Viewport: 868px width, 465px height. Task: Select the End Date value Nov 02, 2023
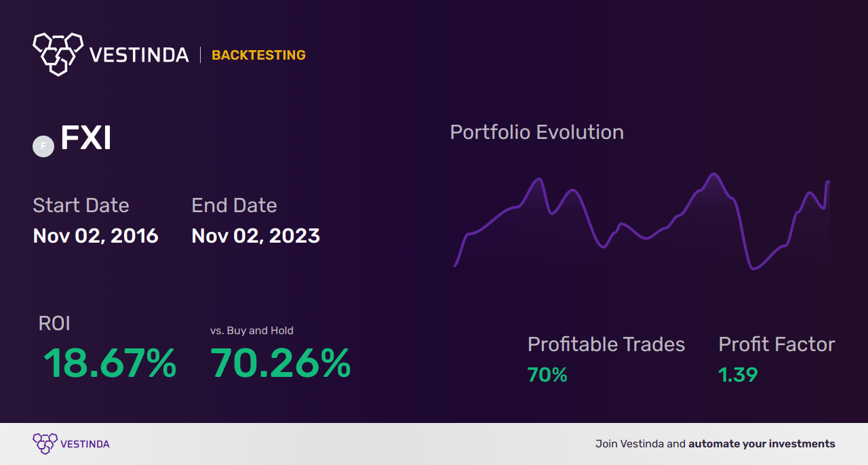[x=256, y=236]
